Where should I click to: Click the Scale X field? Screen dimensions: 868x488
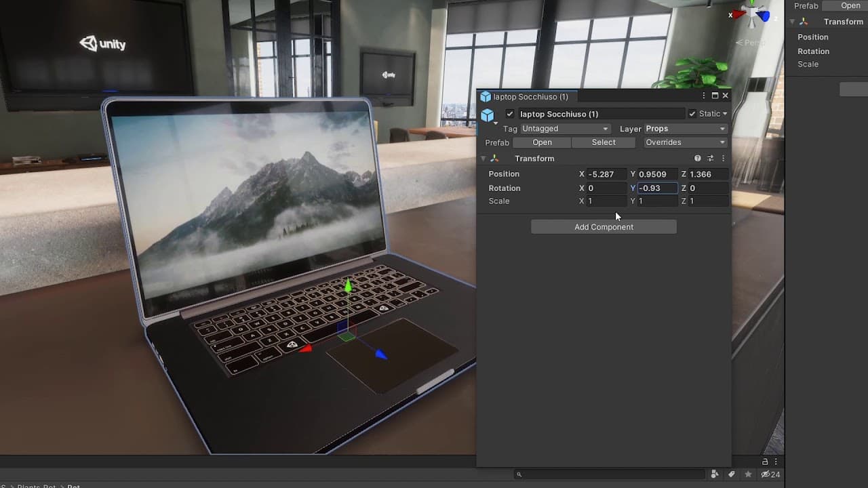(606, 201)
